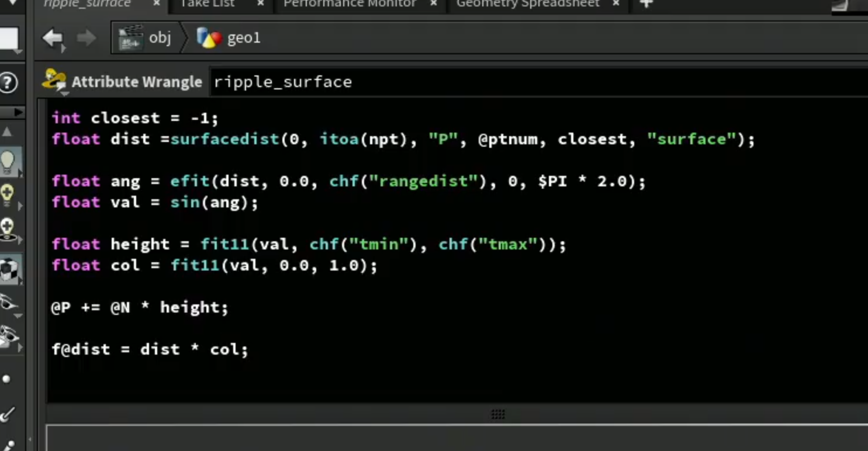Click the obj network icon in path
Viewport: 868px width, 451px height.
point(131,39)
